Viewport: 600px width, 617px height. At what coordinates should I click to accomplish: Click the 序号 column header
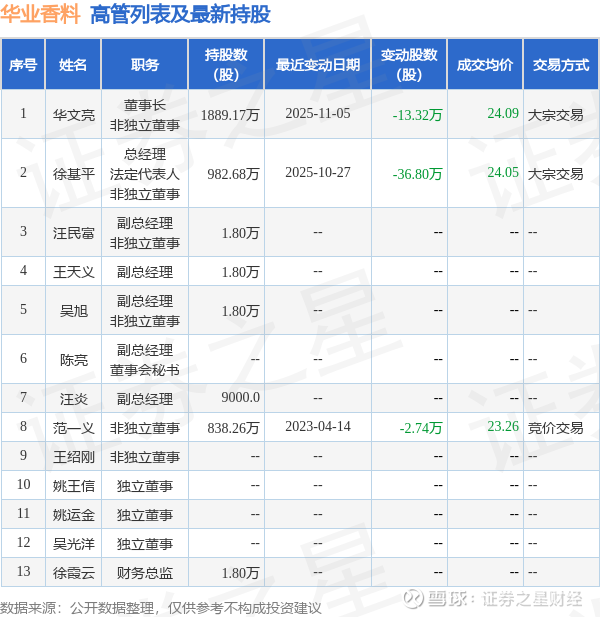point(23,65)
